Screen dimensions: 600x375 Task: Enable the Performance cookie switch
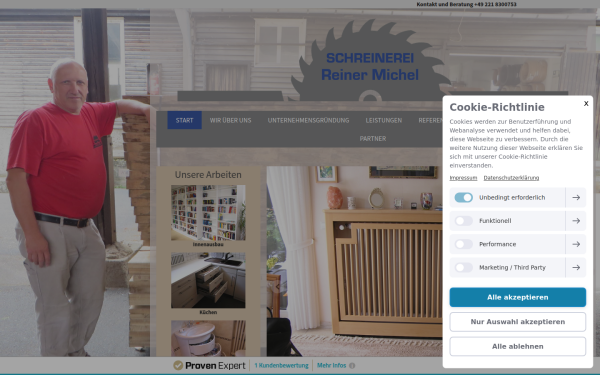pos(463,244)
